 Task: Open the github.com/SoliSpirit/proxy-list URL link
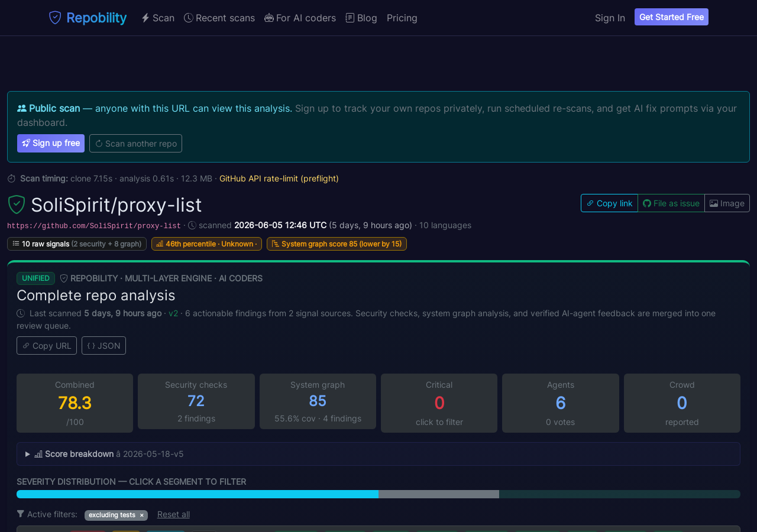click(94, 226)
